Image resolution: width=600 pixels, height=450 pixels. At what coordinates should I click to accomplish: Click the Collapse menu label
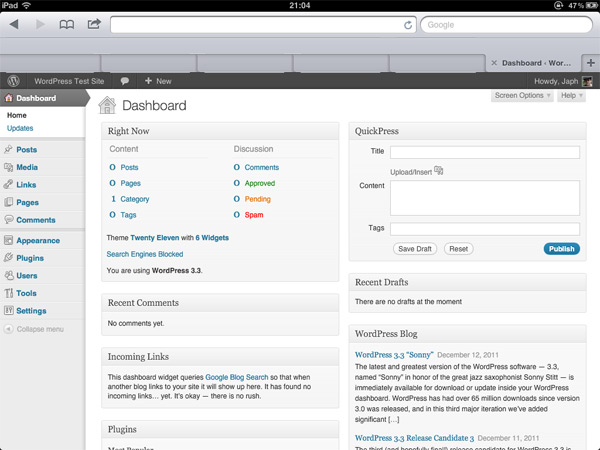(x=40, y=329)
